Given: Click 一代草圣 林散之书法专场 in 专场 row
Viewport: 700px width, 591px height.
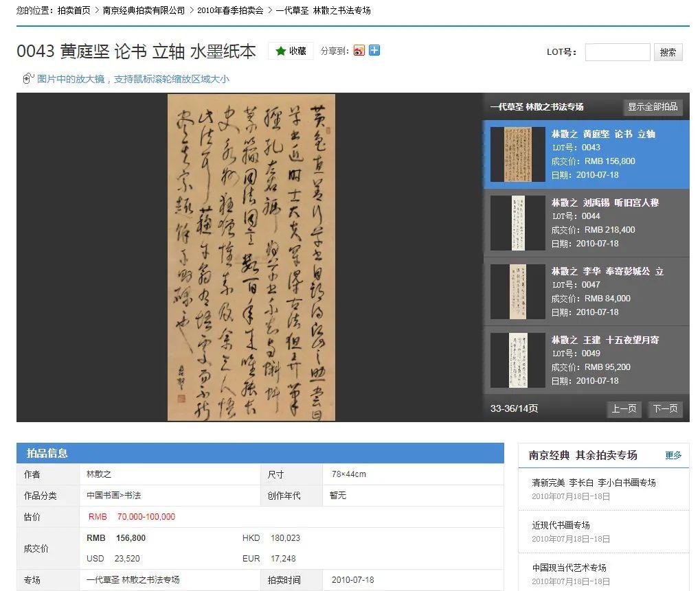Looking at the screenshot, I should (133, 580).
